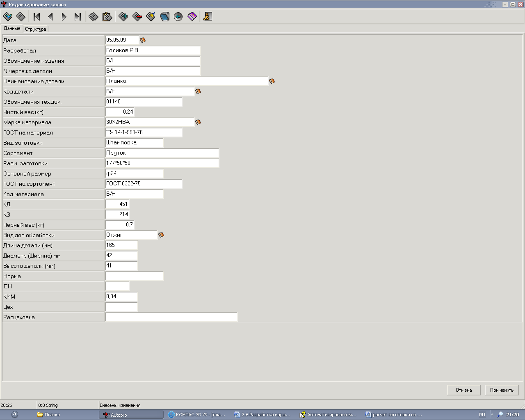Open the lookup book next to Вид доп.обработки
Screen dimensions: 525x420
click(161, 235)
